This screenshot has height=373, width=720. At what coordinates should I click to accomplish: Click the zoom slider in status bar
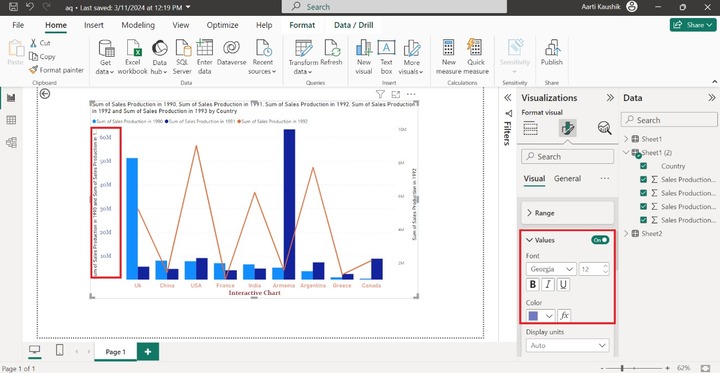pos(636,368)
